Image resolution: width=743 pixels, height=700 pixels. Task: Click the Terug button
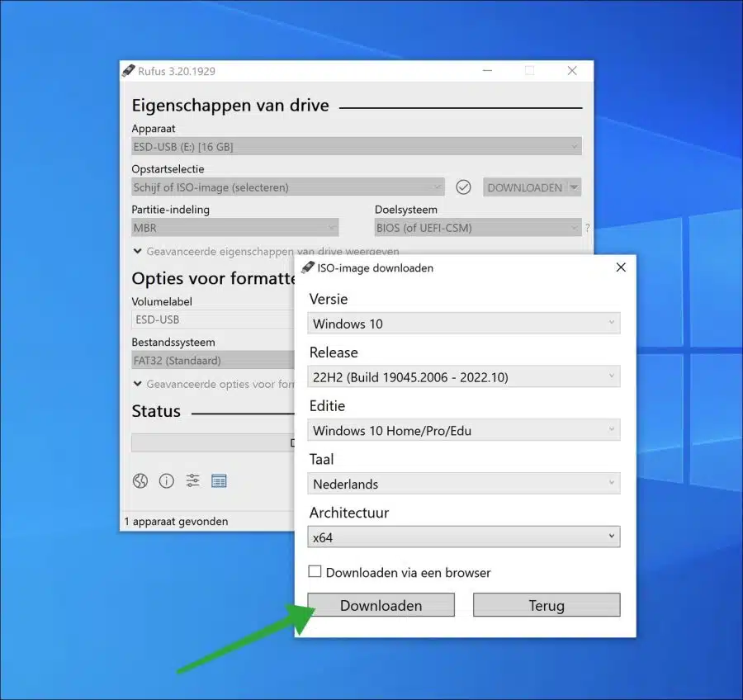[x=547, y=605]
